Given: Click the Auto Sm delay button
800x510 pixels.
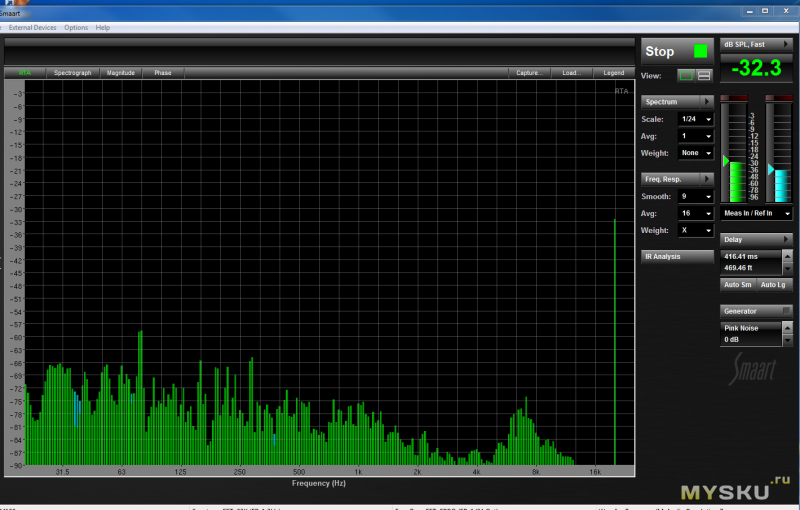Looking at the screenshot, I should tap(738, 285).
